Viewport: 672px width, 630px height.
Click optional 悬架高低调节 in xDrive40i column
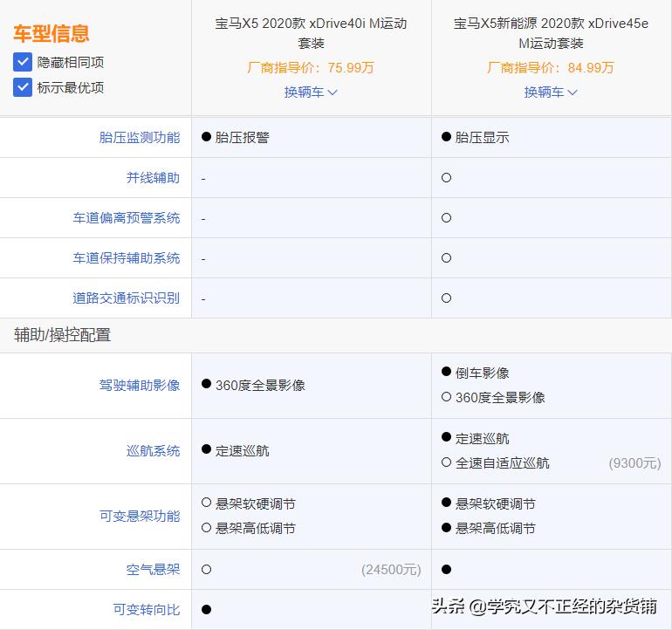pos(256,529)
